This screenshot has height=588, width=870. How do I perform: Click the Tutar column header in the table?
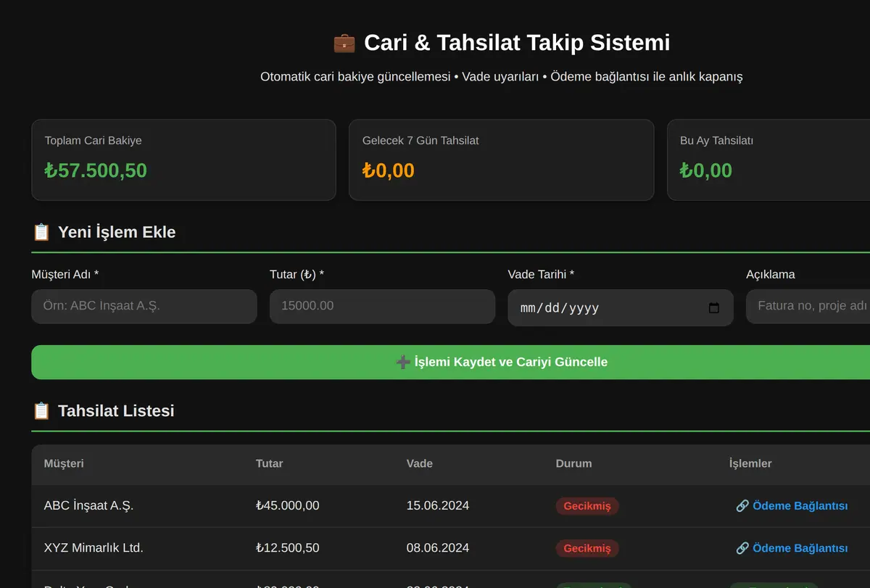tap(270, 463)
